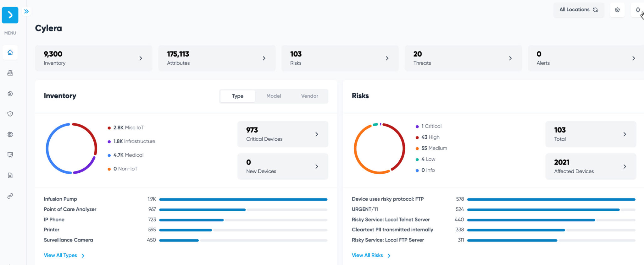Open the 175,113 Attributes summary card

click(x=217, y=58)
